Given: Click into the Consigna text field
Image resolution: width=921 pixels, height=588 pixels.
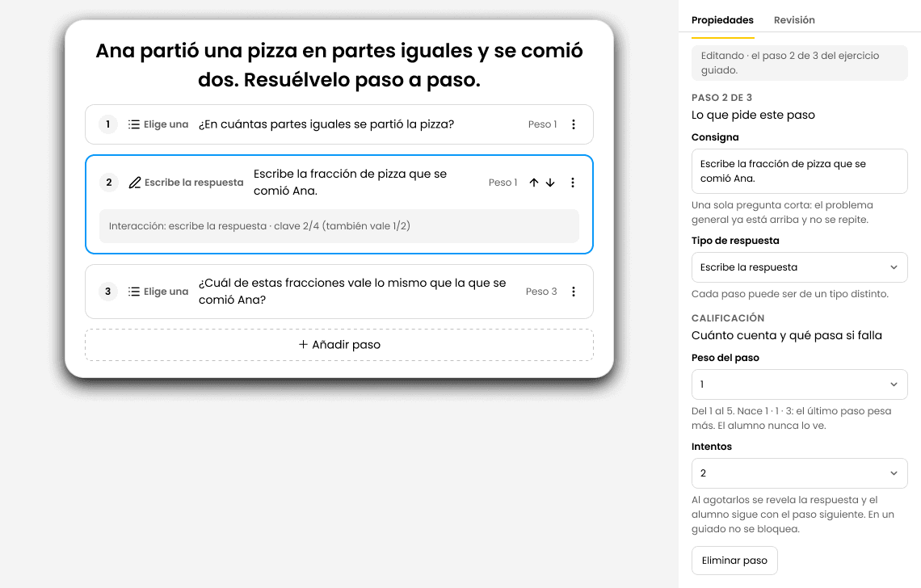Looking at the screenshot, I should [800, 171].
